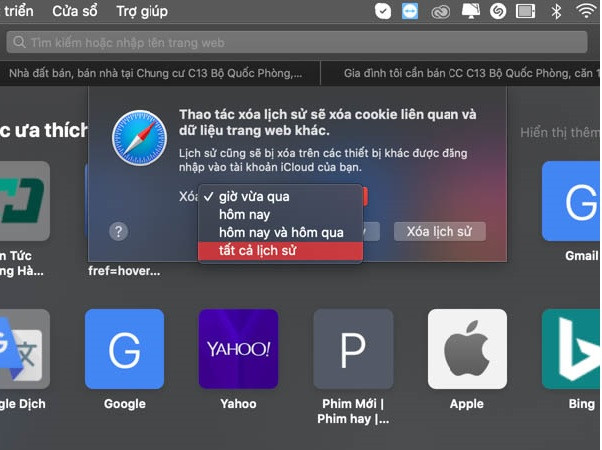Open the Bing favorite tile
Image resolution: width=602 pixels, height=450 pixels.
pos(572,349)
